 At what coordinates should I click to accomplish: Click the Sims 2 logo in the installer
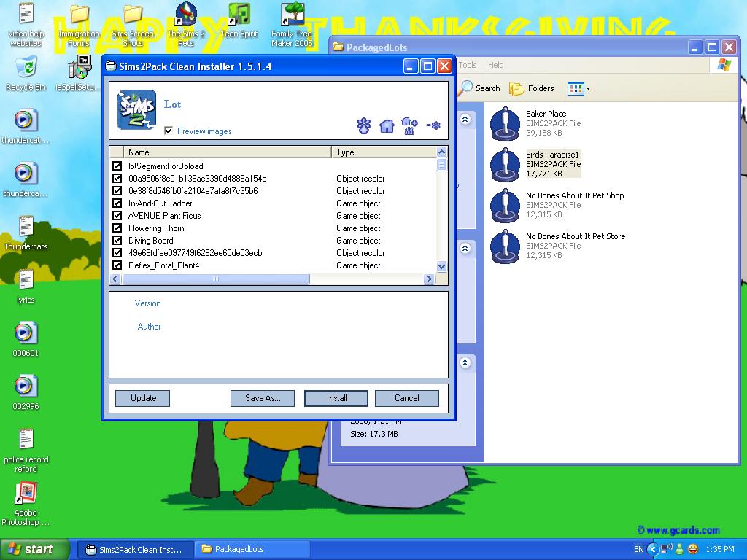(136, 109)
